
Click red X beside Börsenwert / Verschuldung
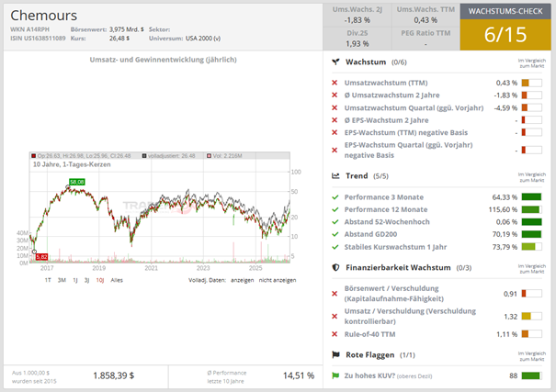335,294
